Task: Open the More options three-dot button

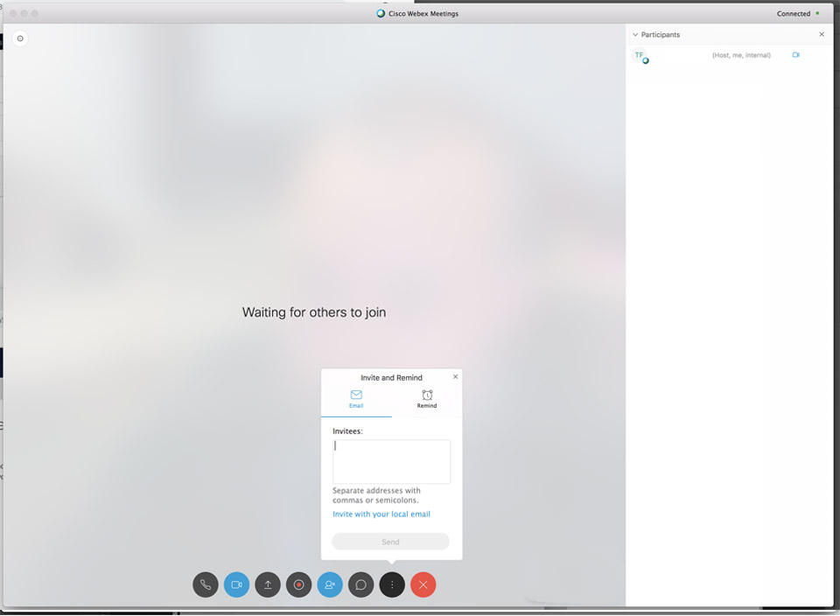Action: 392,584
